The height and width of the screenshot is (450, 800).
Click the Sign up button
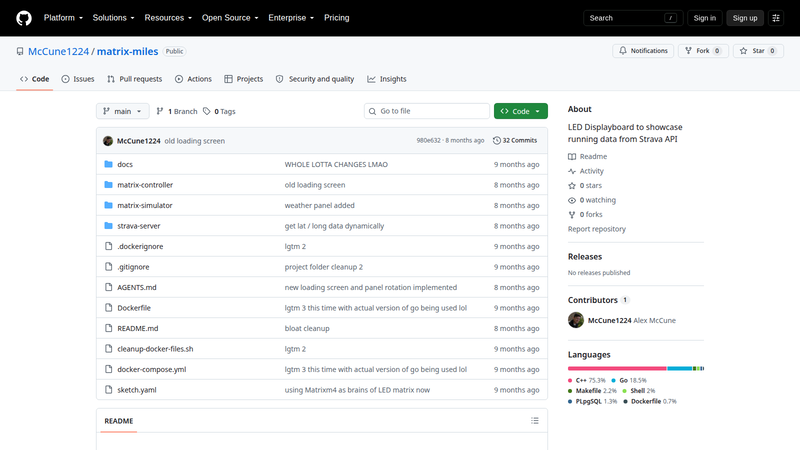(745, 18)
